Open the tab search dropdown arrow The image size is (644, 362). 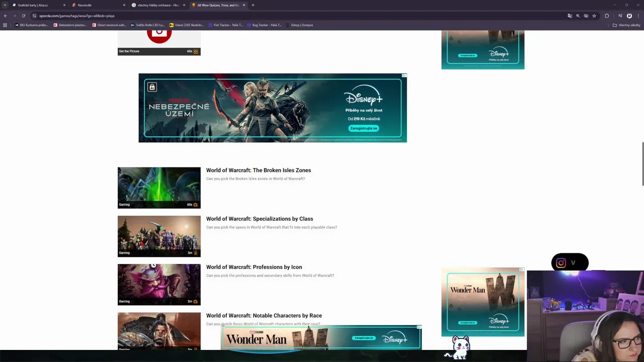click(x=5, y=5)
